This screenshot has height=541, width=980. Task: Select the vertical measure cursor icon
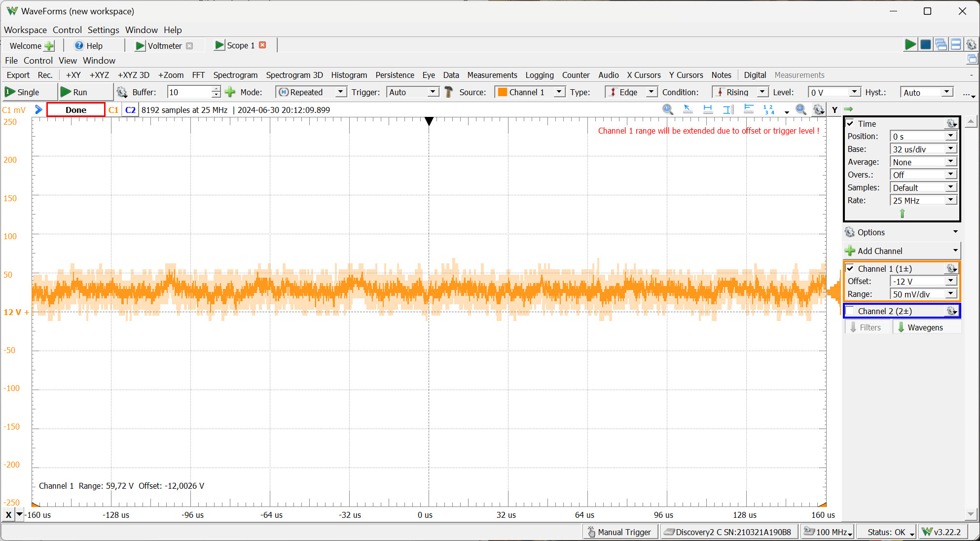[728, 109]
